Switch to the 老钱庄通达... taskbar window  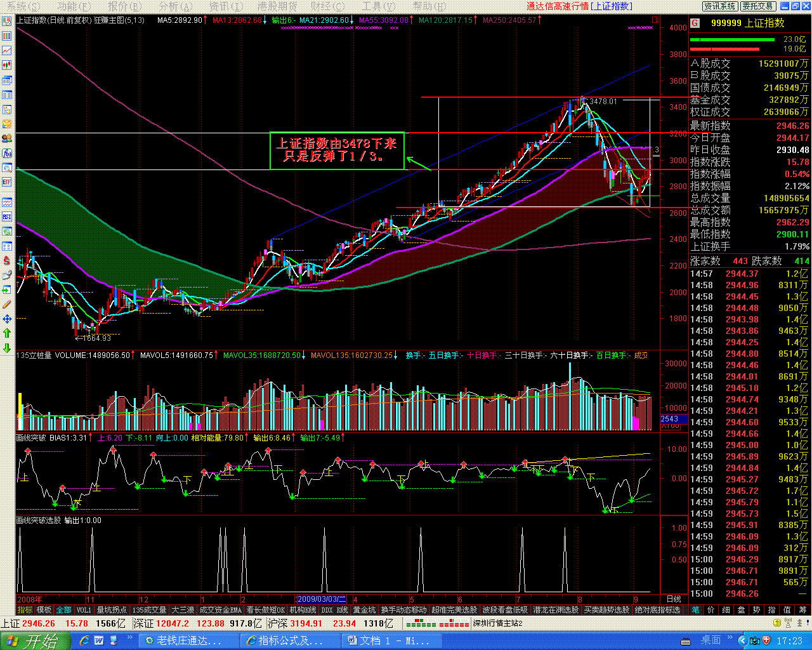(x=188, y=641)
